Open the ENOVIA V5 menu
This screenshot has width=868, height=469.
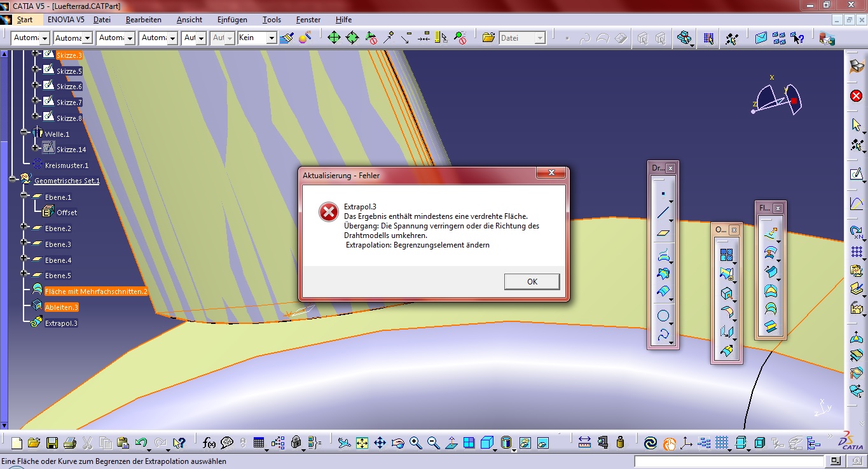coord(65,20)
